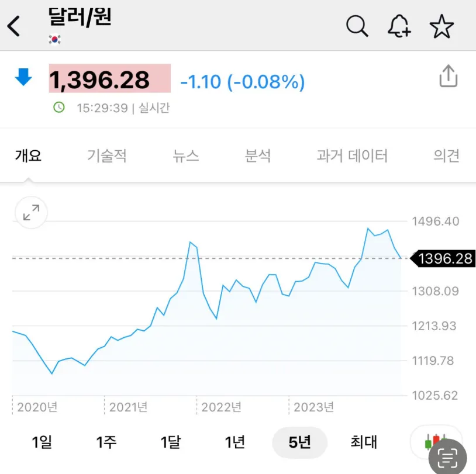This screenshot has width=476, height=474.
Task: Open the 분석 tab
Action: (257, 156)
